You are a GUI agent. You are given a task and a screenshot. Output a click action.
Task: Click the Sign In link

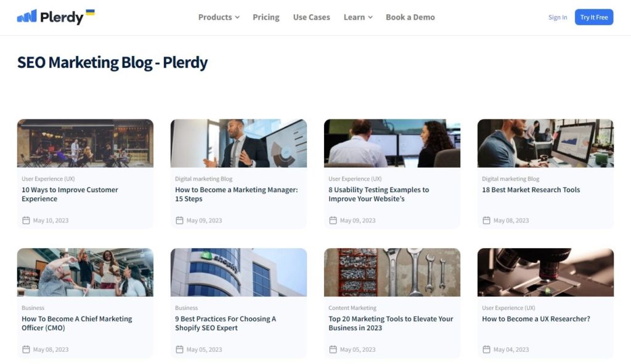pyautogui.click(x=558, y=17)
